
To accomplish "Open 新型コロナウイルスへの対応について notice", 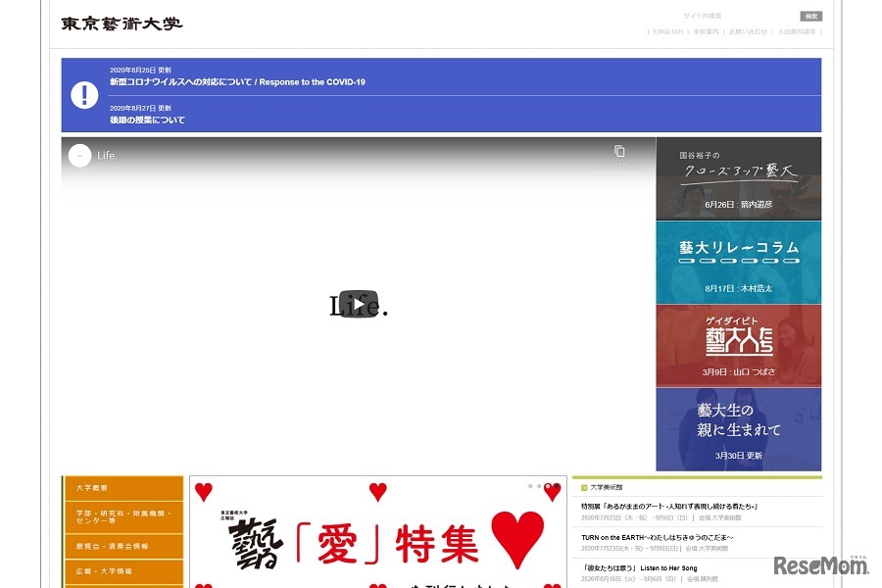I will [237, 82].
